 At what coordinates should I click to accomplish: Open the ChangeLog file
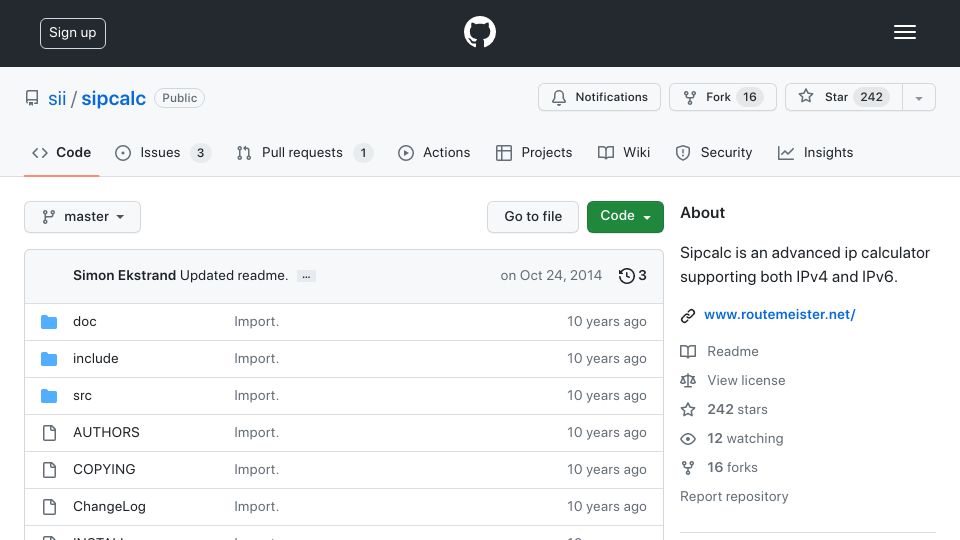(x=109, y=506)
